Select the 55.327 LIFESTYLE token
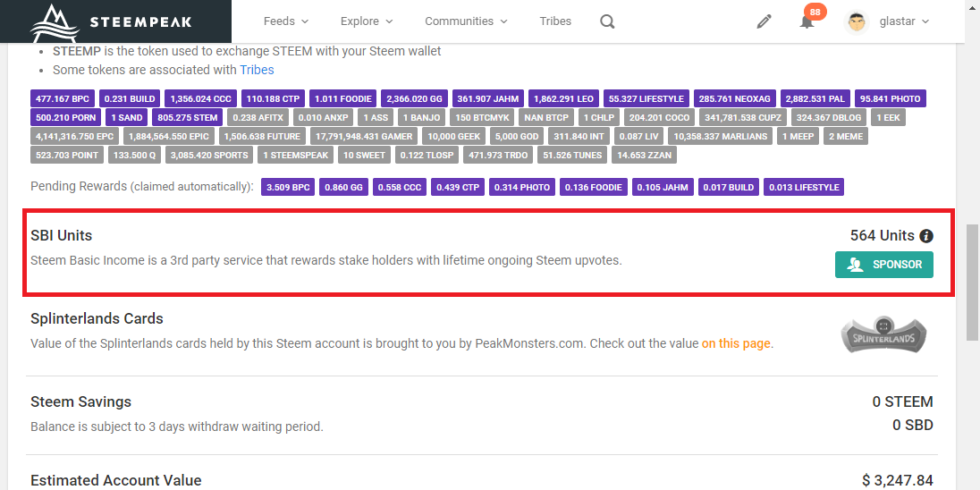The width and height of the screenshot is (980, 490). click(646, 98)
